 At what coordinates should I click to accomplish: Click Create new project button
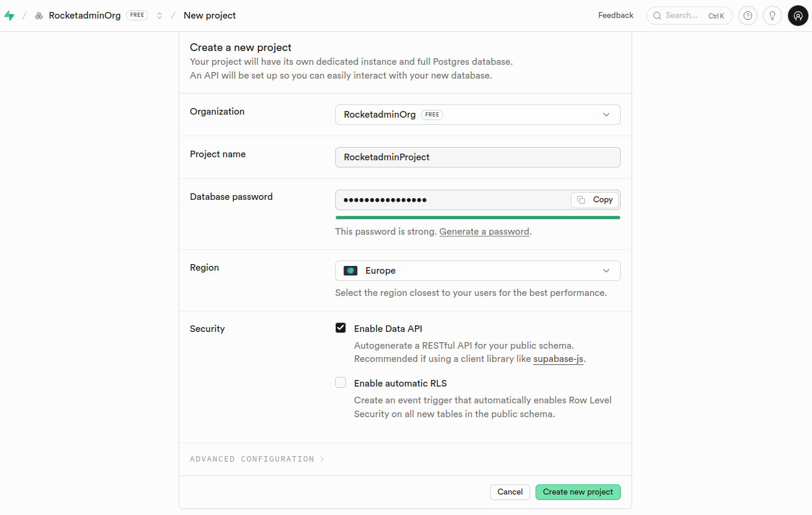(x=578, y=492)
